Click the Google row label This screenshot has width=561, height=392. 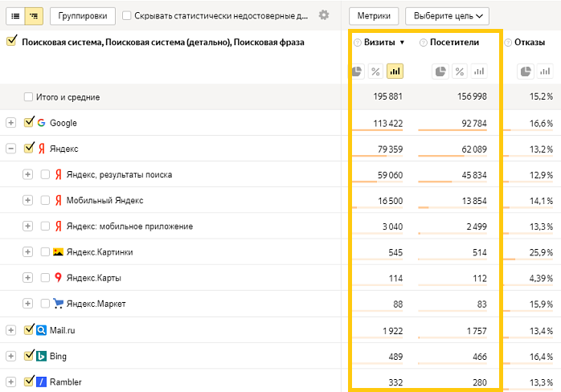click(63, 123)
